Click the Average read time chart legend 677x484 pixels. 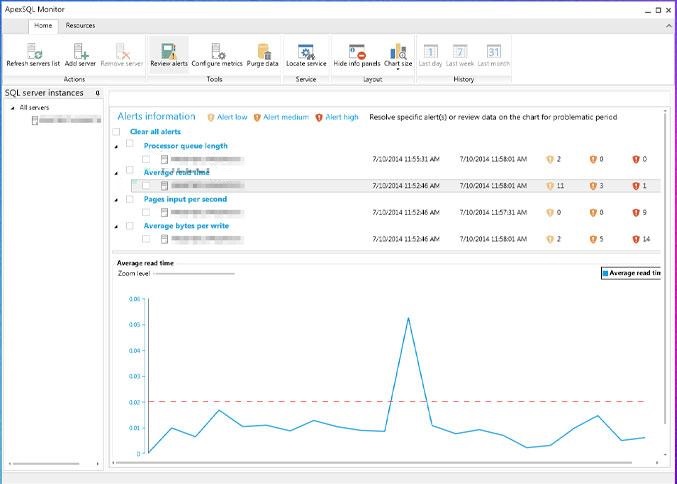click(631, 273)
